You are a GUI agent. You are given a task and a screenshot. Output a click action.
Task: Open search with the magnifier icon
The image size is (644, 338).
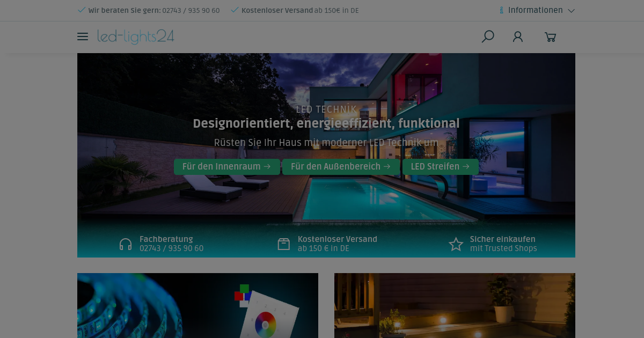point(488,36)
